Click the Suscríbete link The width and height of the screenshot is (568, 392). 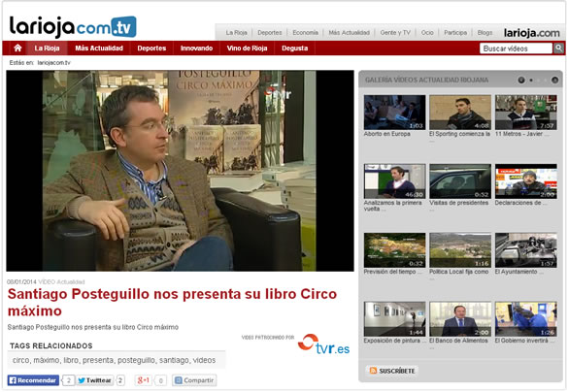pyautogui.click(x=397, y=371)
